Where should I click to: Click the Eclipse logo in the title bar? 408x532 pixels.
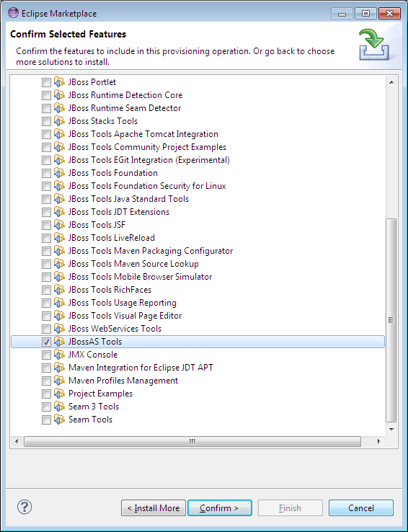(x=13, y=14)
